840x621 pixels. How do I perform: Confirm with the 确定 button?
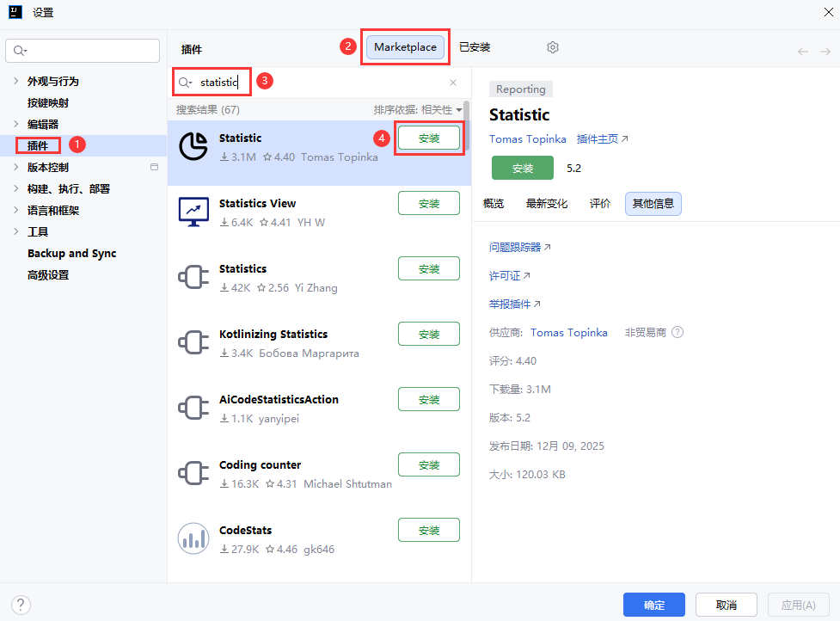[x=653, y=605]
